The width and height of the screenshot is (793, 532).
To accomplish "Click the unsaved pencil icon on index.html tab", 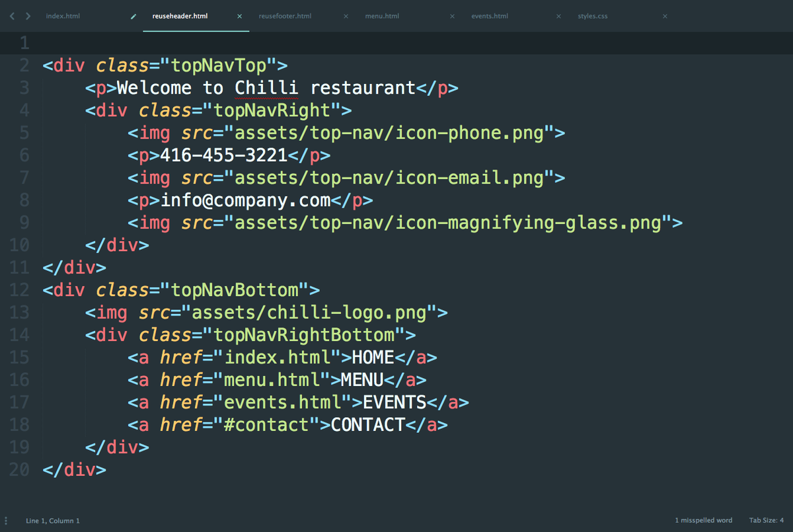I will point(133,16).
